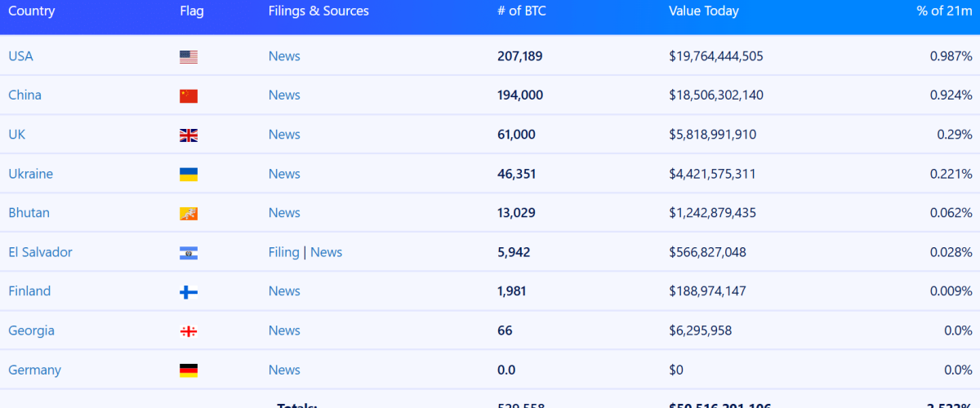Open the El Salvador Filing link
Viewport: 980px width, 408px height.
(283, 252)
